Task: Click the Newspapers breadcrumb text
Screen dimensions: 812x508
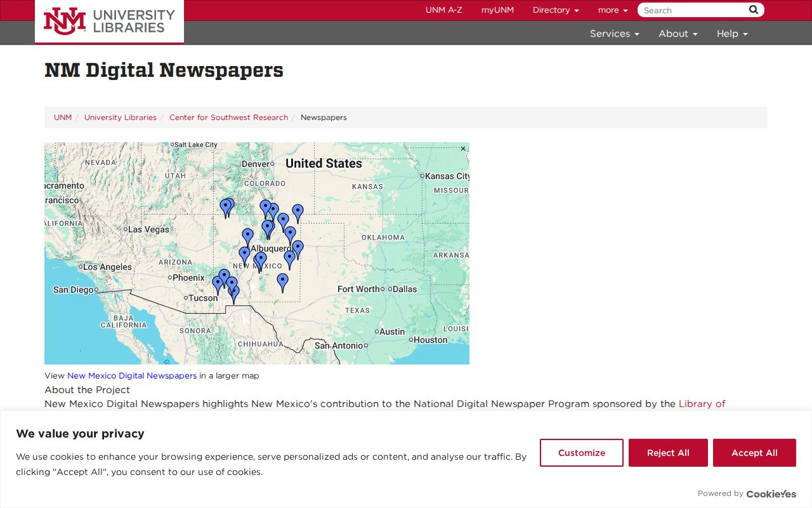Action: pyautogui.click(x=324, y=117)
